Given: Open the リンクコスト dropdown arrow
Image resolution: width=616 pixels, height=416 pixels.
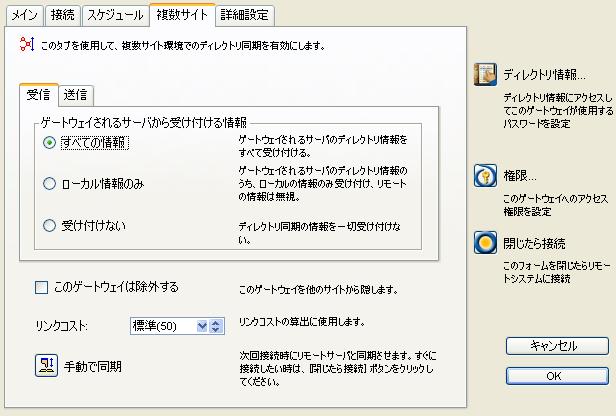Looking at the screenshot, I should pyautogui.click(x=202, y=326).
